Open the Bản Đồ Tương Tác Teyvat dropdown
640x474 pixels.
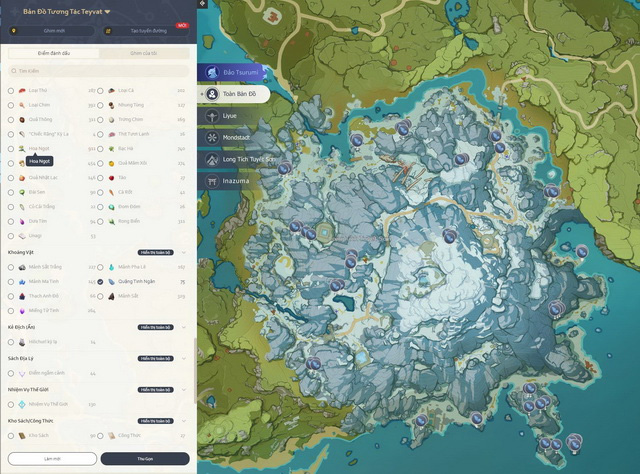tap(108, 11)
